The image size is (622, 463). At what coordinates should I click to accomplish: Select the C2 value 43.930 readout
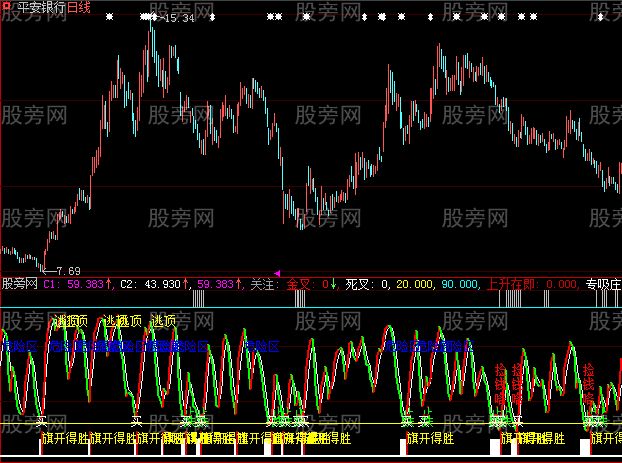[x=157, y=284]
